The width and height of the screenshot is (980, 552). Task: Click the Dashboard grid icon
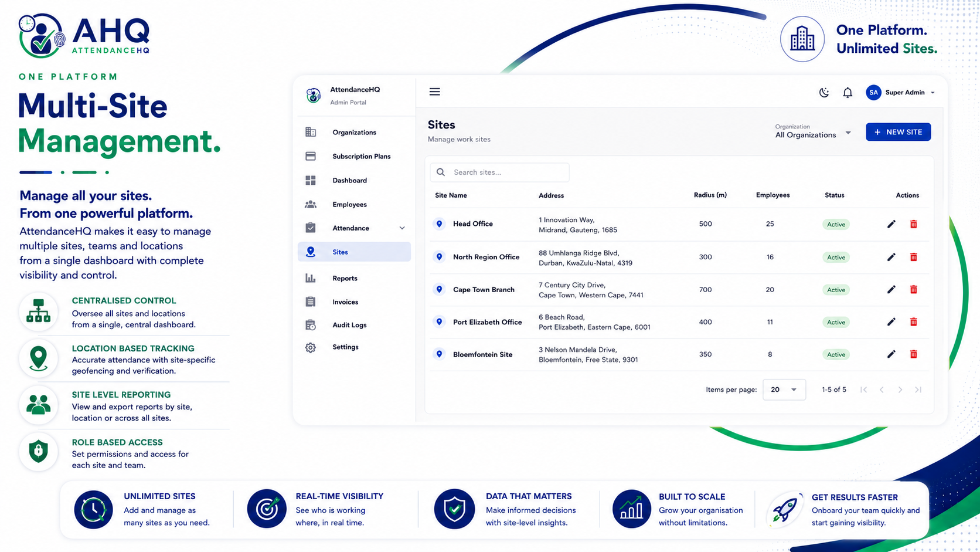pos(311,181)
